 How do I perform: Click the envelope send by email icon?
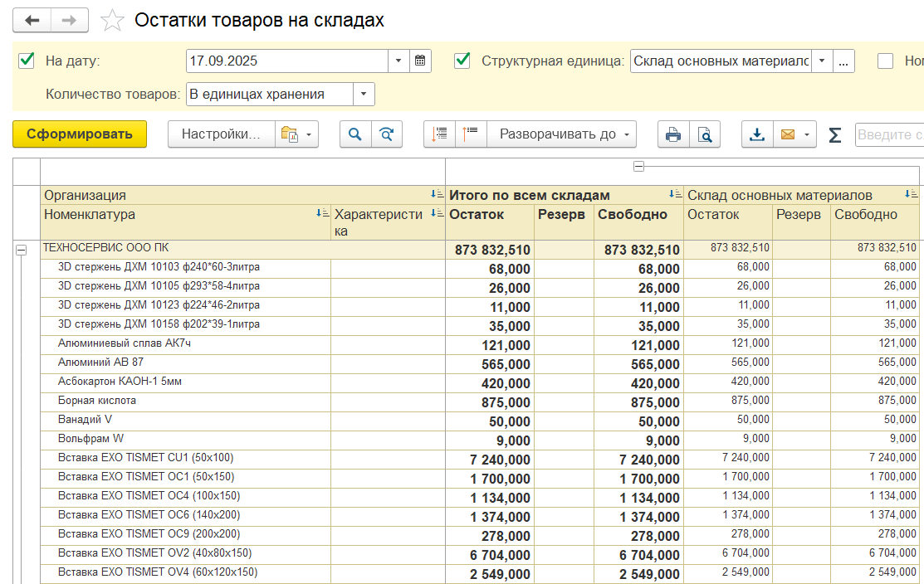click(x=788, y=134)
